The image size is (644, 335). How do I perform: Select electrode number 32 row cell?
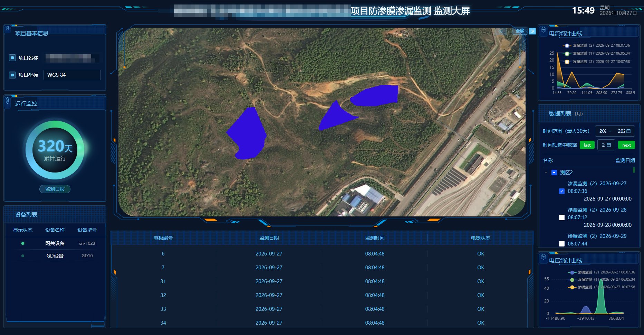(163, 295)
